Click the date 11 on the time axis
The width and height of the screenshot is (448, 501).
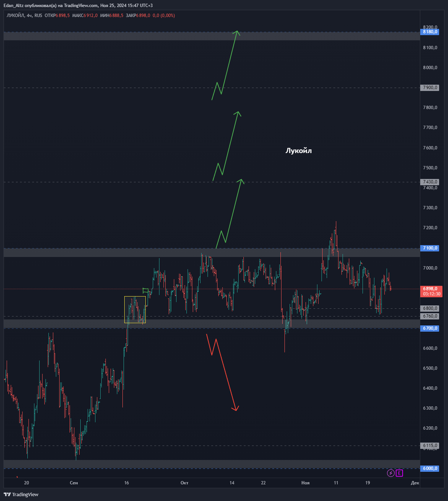(336, 483)
